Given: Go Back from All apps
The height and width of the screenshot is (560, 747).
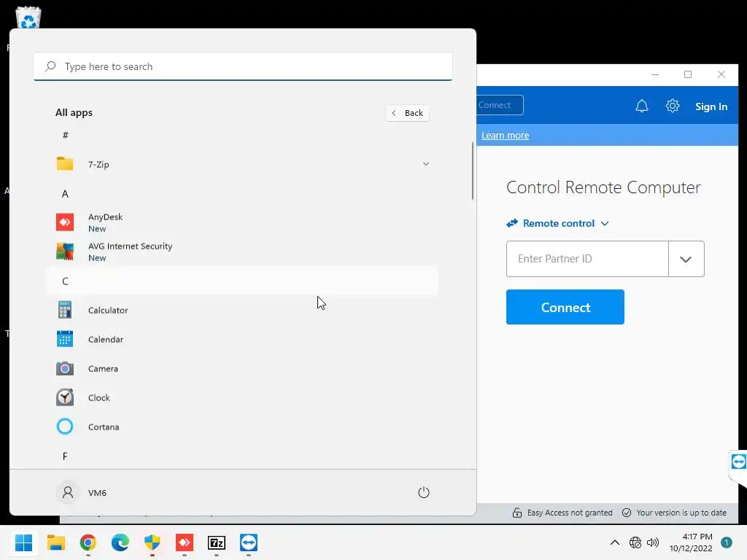Looking at the screenshot, I should pyautogui.click(x=407, y=113).
